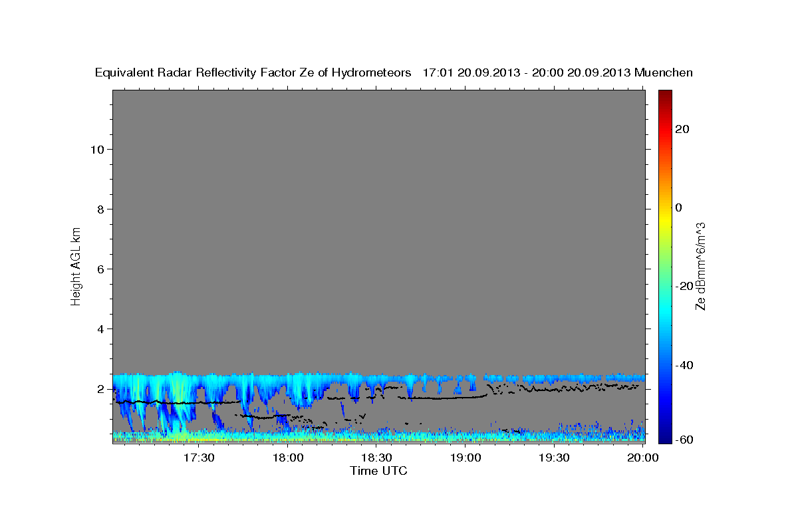Viewport: 798px width, 532px height.
Task: Click the height tick label '2'
Action: pos(100,389)
